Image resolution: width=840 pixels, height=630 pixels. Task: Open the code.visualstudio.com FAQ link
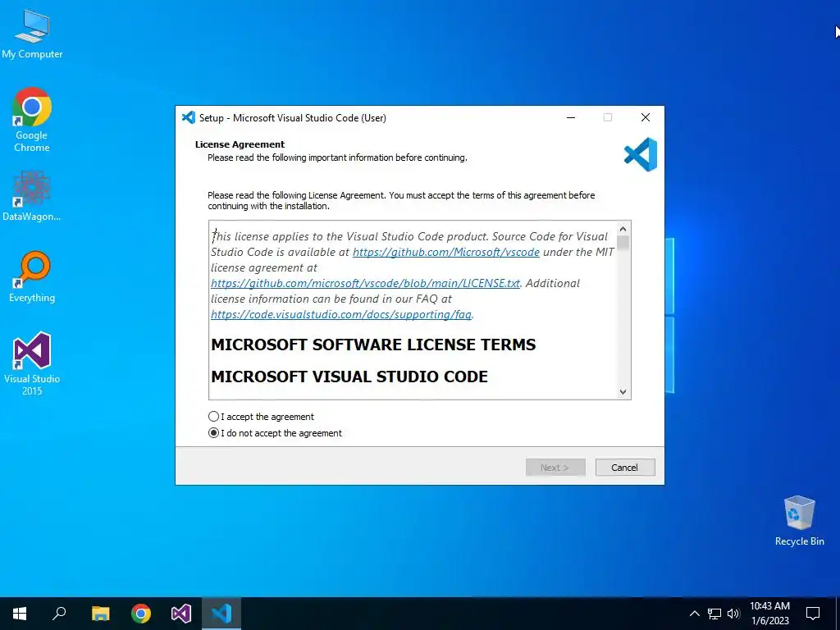tap(341, 314)
